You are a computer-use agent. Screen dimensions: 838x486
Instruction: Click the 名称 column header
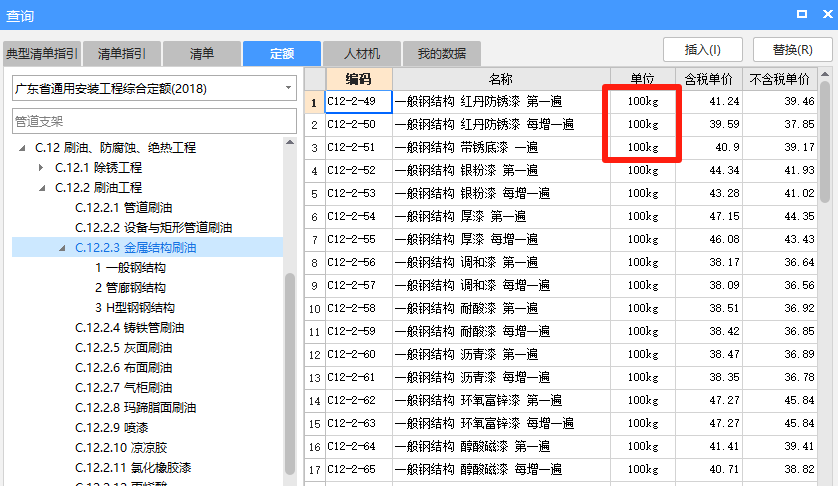pos(501,79)
